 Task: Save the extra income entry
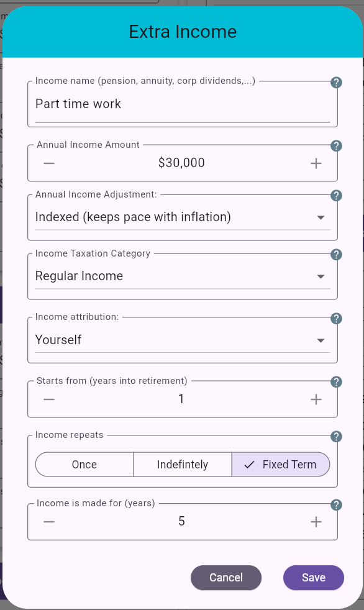pos(313,577)
